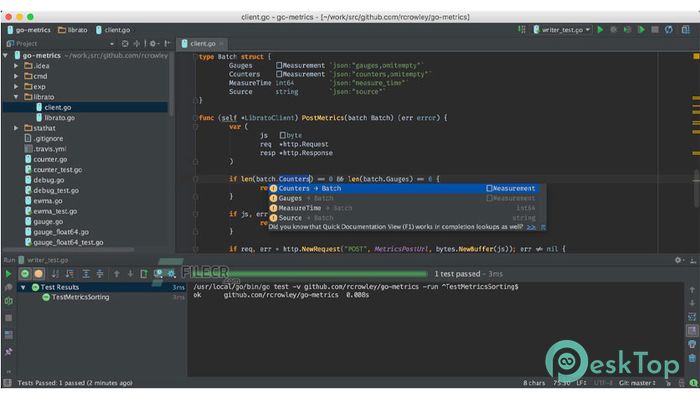
Task: Toggle sort by duration in test toolbar
Action: 70,274
